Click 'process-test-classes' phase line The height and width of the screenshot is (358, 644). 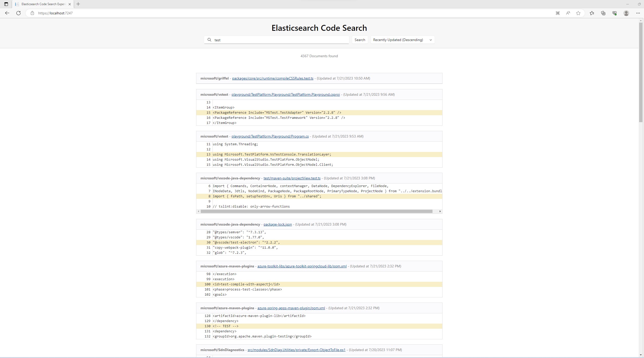coord(319,289)
